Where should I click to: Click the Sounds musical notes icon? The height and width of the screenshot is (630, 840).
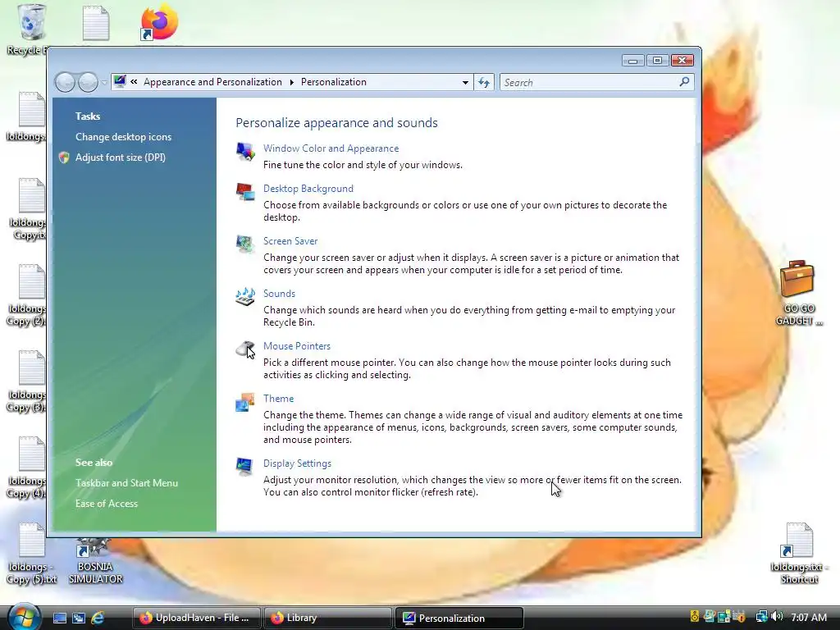tap(245, 297)
